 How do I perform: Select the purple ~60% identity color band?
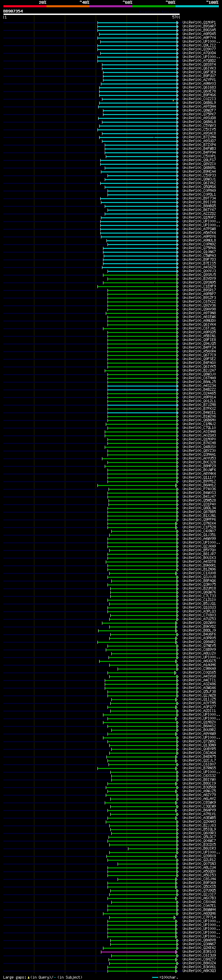click(111, 6)
